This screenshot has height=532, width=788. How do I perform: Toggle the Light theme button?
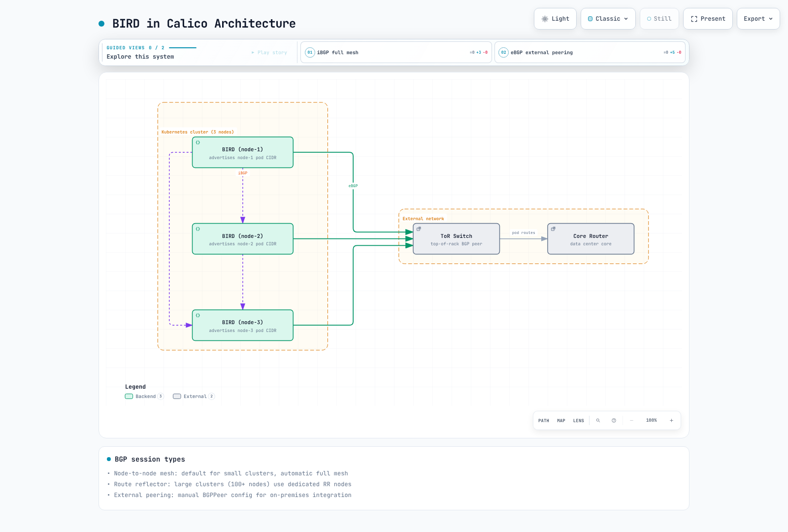555,19
